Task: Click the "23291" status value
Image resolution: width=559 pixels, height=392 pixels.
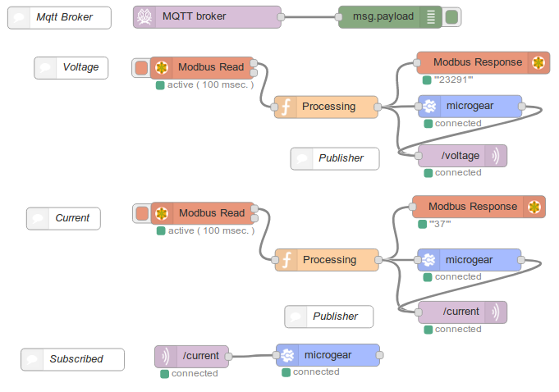Action: 453,80
